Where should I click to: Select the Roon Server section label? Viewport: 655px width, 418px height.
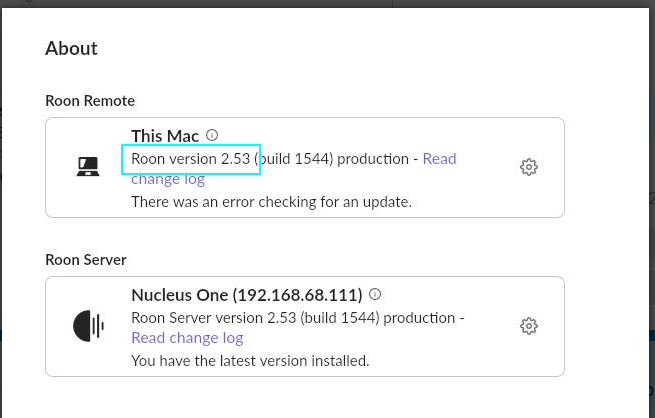pos(86,260)
